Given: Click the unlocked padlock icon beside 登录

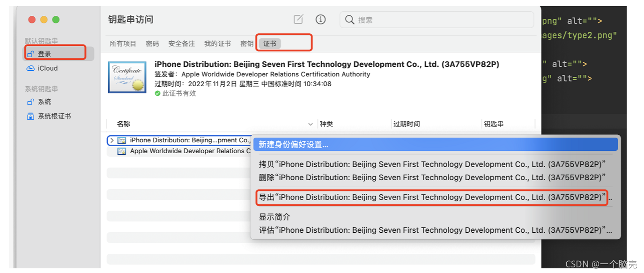Looking at the screenshot, I should (x=31, y=54).
